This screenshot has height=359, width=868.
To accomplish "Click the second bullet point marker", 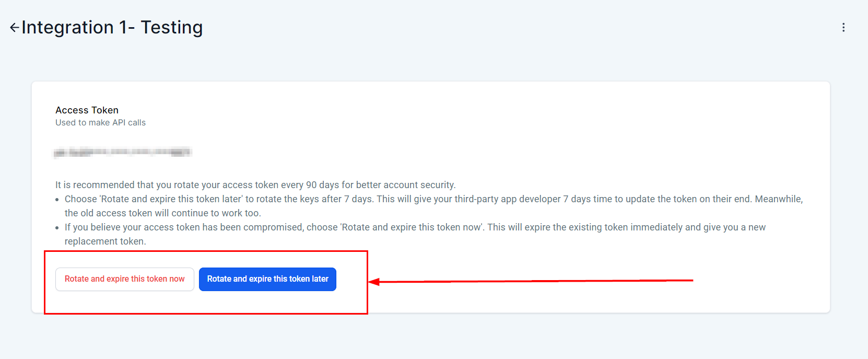I will click(x=57, y=228).
